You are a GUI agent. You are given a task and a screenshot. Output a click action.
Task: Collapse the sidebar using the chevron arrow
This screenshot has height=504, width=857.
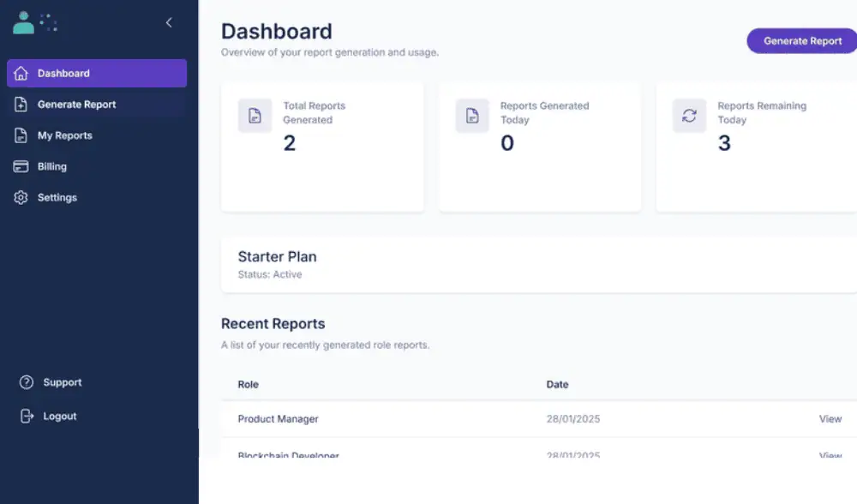click(x=169, y=22)
